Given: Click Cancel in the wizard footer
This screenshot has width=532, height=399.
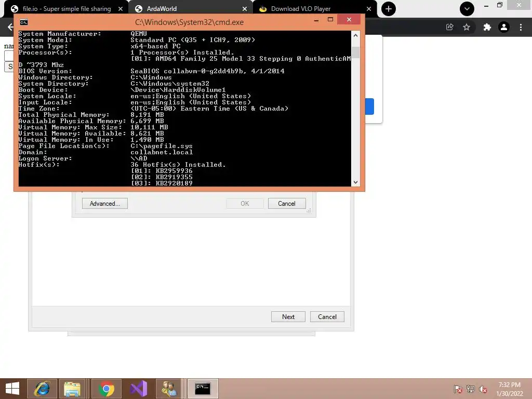Looking at the screenshot, I should 327,316.
